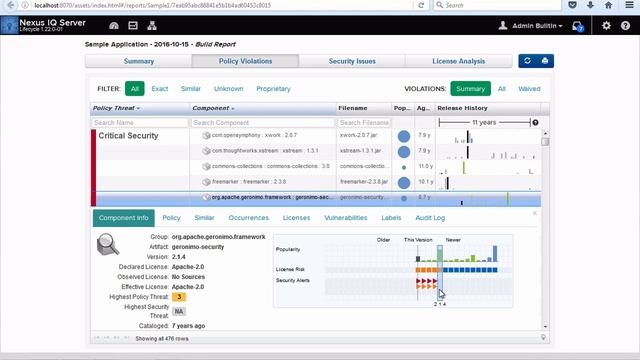Switch to the License Analysis tab
The width and height of the screenshot is (640, 360).
(x=459, y=61)
